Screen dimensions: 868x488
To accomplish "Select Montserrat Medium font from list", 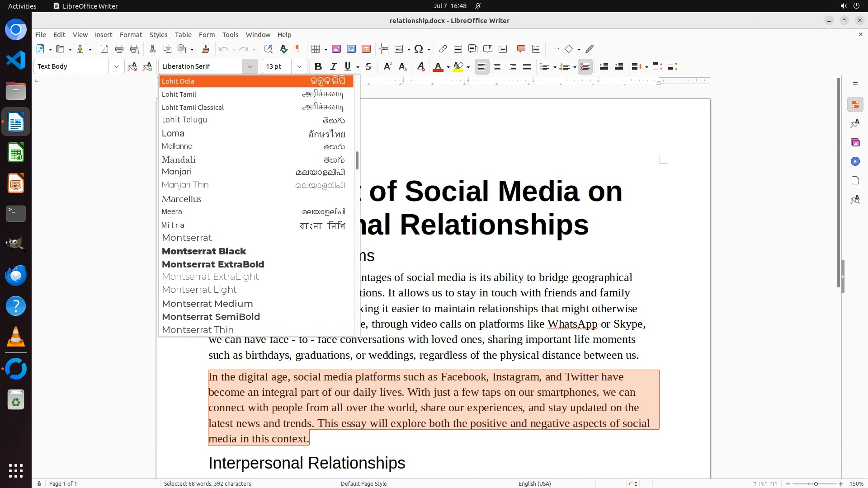I will pyautogui.click(x=208, y=304).
